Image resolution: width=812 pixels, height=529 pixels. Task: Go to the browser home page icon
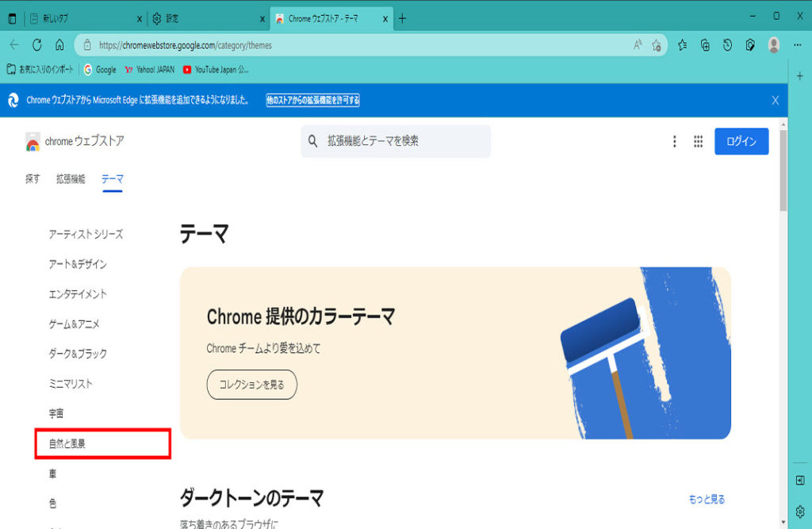[59, 45]
